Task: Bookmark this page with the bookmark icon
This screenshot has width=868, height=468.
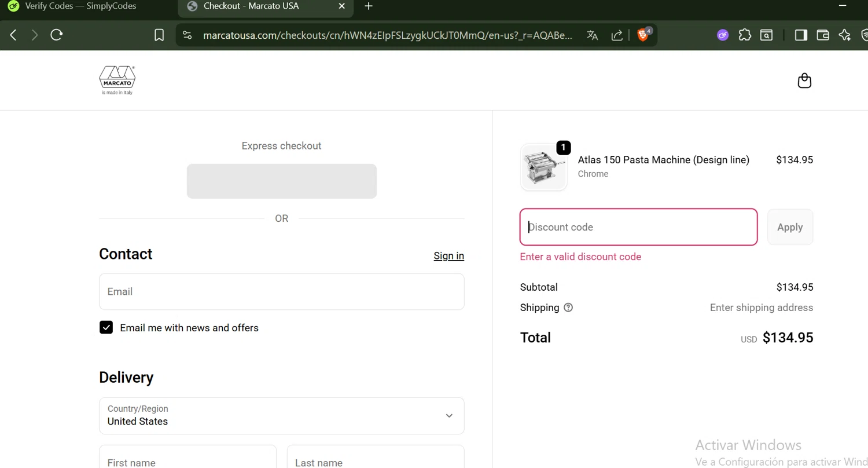Action: [159, 35]
